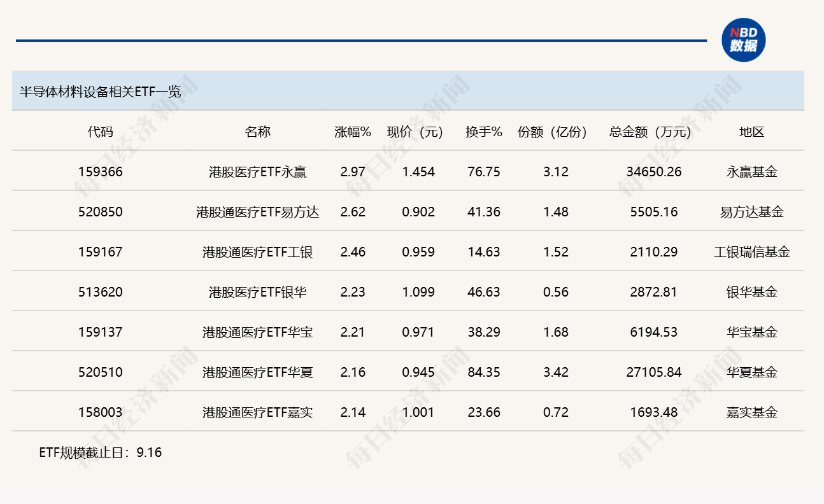Select the 换手% column header

(484, 132)
